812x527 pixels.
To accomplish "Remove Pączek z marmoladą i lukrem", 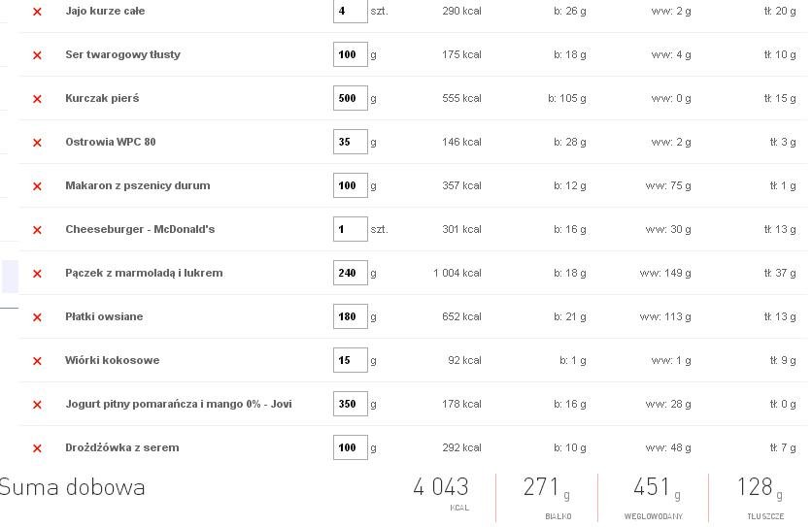I will [37, 274].
